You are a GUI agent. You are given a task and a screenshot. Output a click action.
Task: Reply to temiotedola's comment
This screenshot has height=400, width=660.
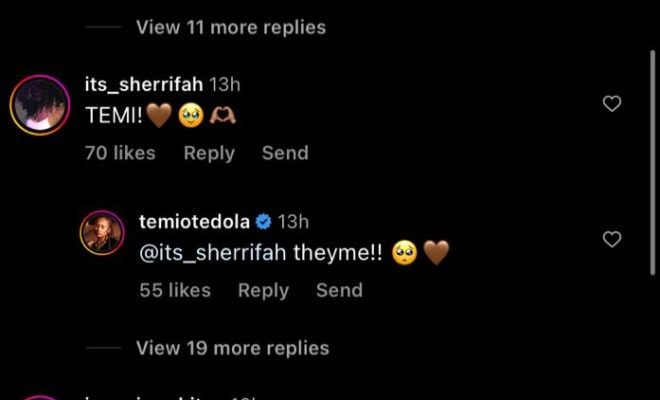click(263, 290)
